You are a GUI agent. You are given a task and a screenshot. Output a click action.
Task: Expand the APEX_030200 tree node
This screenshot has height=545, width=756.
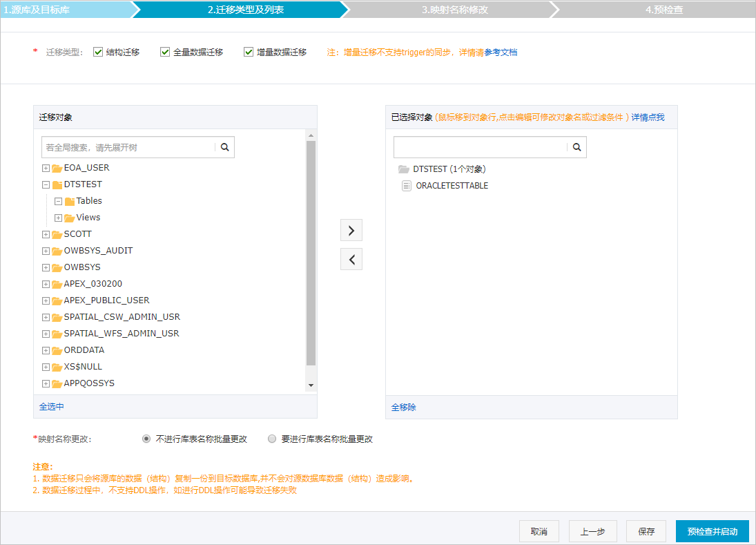tap(46, 284)
